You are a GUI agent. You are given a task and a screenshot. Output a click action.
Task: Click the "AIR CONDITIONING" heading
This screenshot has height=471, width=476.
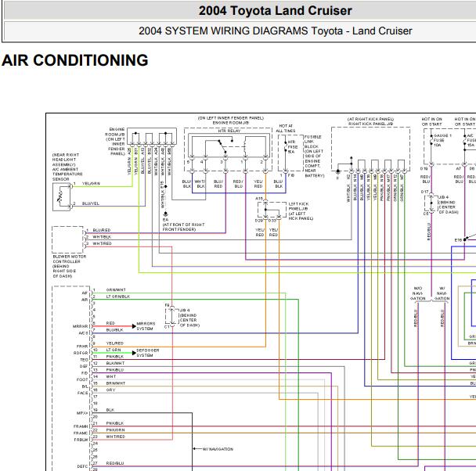(x=75, y=60)
